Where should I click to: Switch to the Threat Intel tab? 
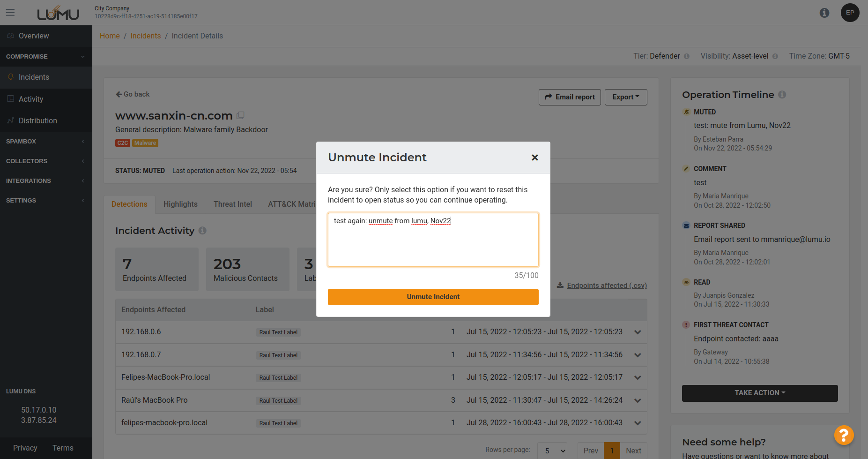pos(232,204)
